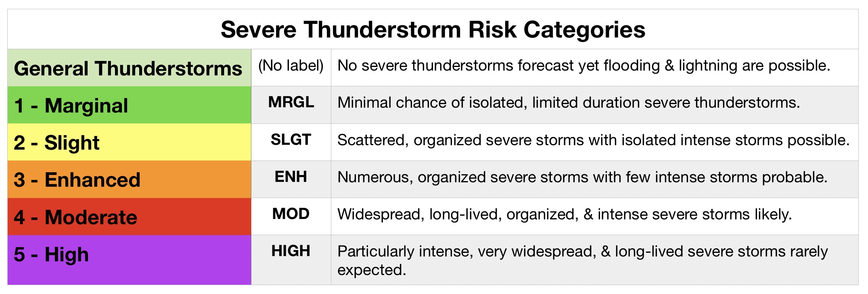Select the MRGL abbreviation label
Viewport: 868px width, 294px height.
pyautogui.click(x=291, y=102)
